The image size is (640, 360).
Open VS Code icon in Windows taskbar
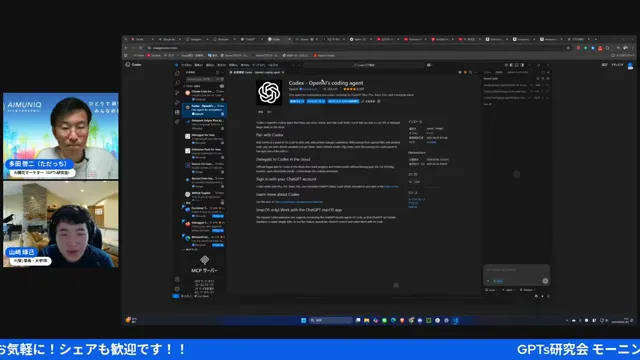456,320
